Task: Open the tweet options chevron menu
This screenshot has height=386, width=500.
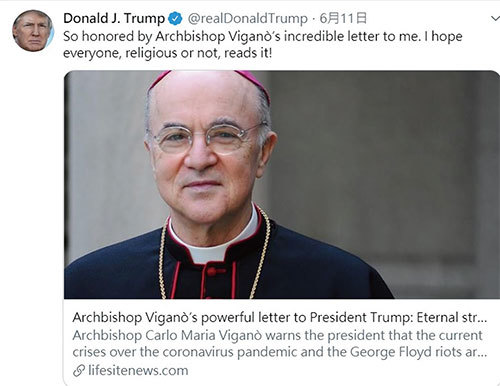Action: pos(496,19)
